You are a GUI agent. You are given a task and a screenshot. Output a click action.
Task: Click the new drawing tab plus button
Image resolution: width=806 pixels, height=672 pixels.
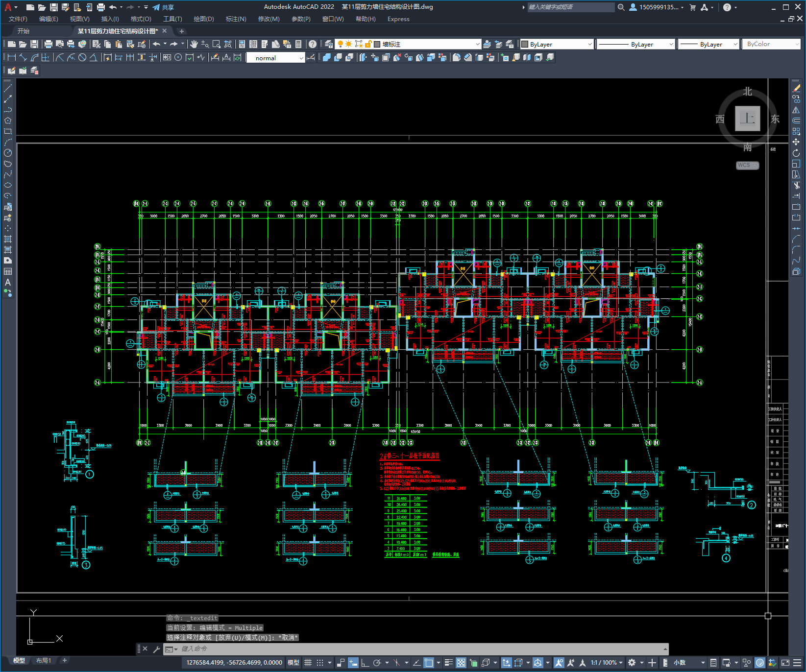(181, 31)
